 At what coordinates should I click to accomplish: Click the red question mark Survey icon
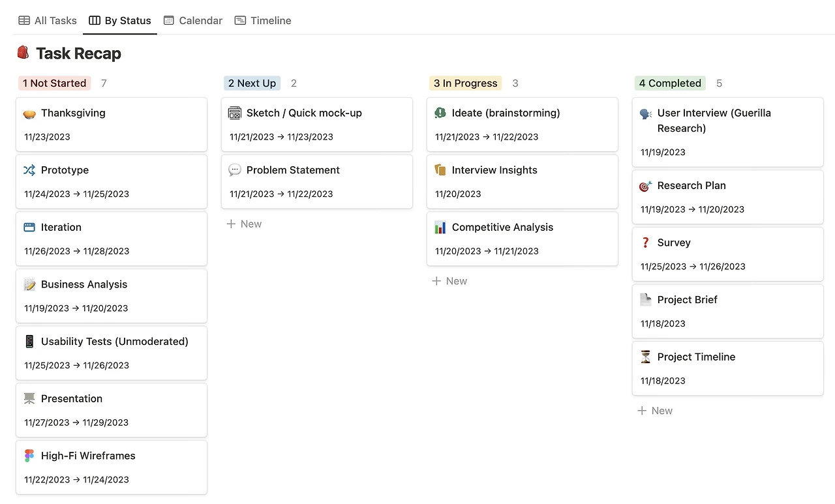[x=646, y=243]
